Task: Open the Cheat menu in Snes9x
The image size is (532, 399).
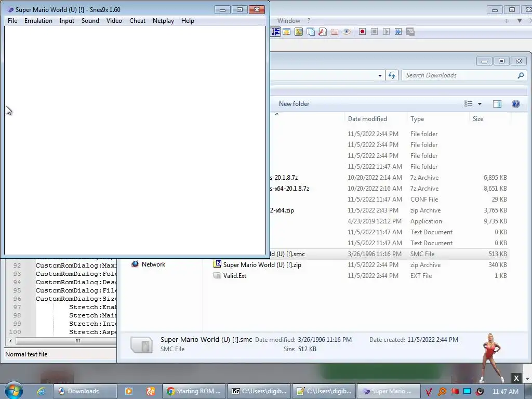Action: point(137,21)
